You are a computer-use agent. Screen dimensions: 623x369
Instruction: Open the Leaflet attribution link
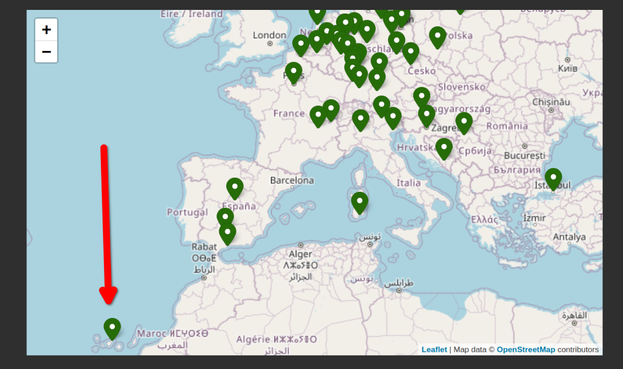tap(434, 350)
